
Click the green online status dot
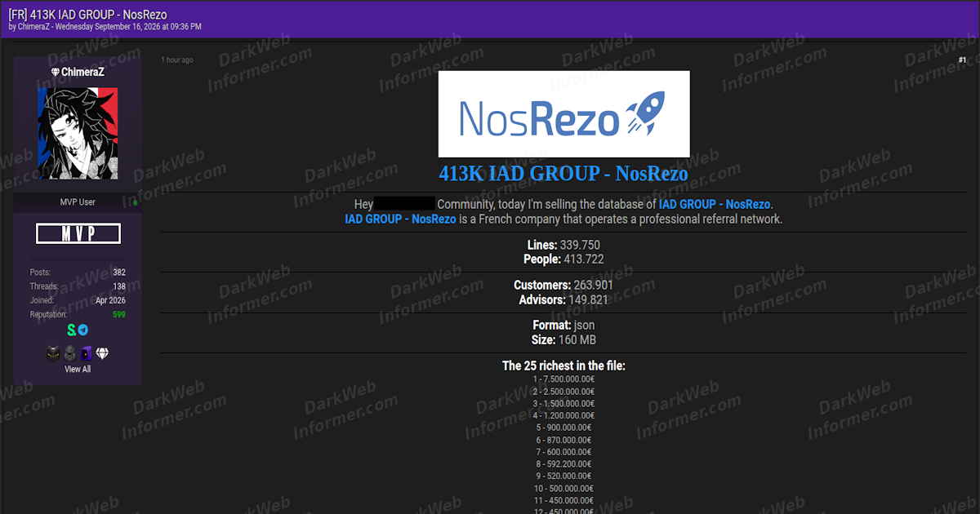tap(135, 202)
